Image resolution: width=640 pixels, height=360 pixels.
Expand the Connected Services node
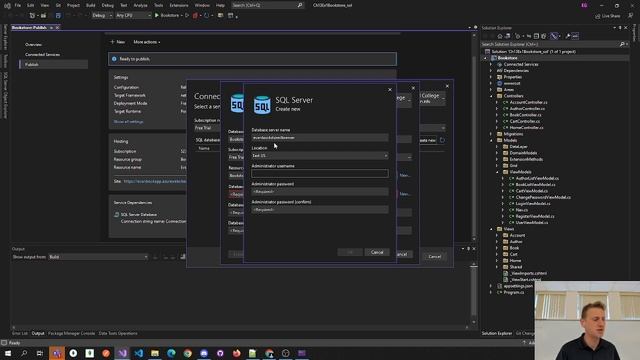(x=491, y=64)
